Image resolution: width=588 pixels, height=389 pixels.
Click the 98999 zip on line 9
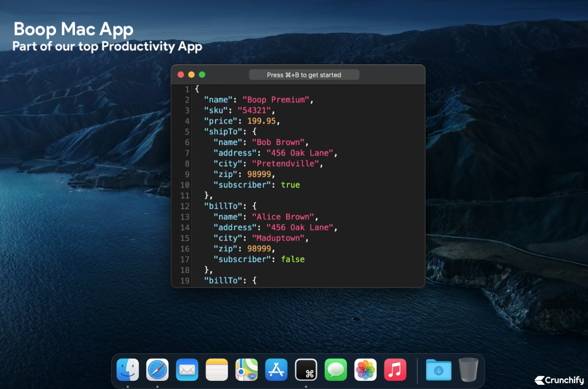point(259,174)
